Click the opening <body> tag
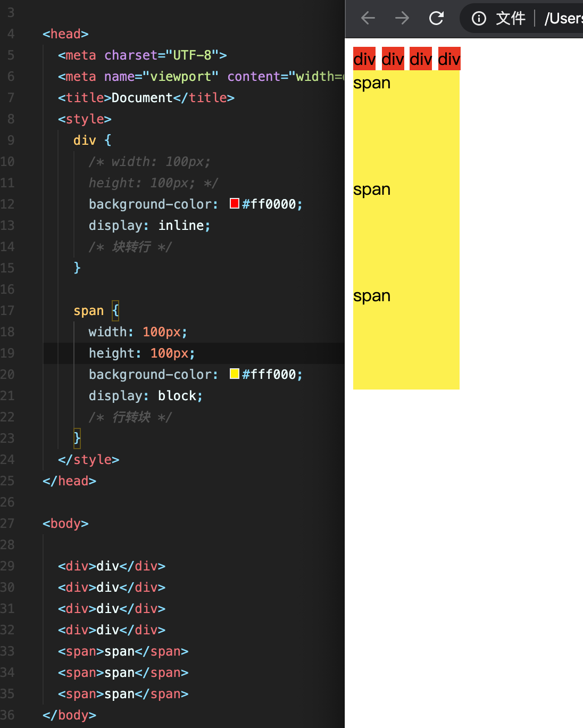Screen dimensions: 583x728 click(x=65, y=523)
